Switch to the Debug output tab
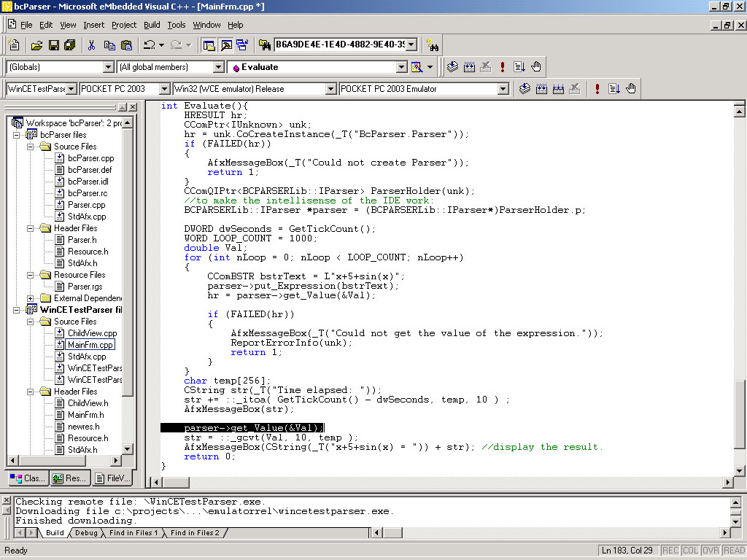The image size is (747, 560). point(86,533)
